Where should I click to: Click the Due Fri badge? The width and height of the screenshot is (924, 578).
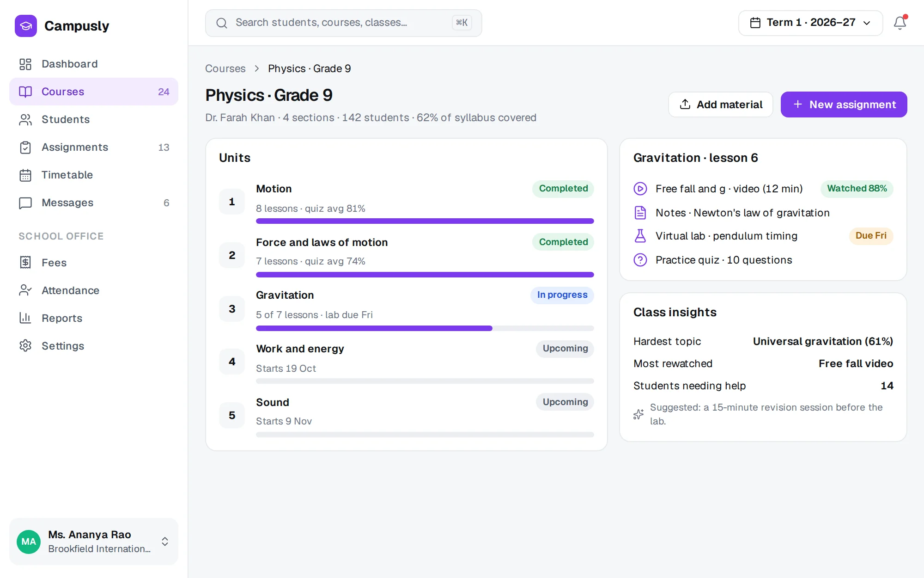click(871, 236)
